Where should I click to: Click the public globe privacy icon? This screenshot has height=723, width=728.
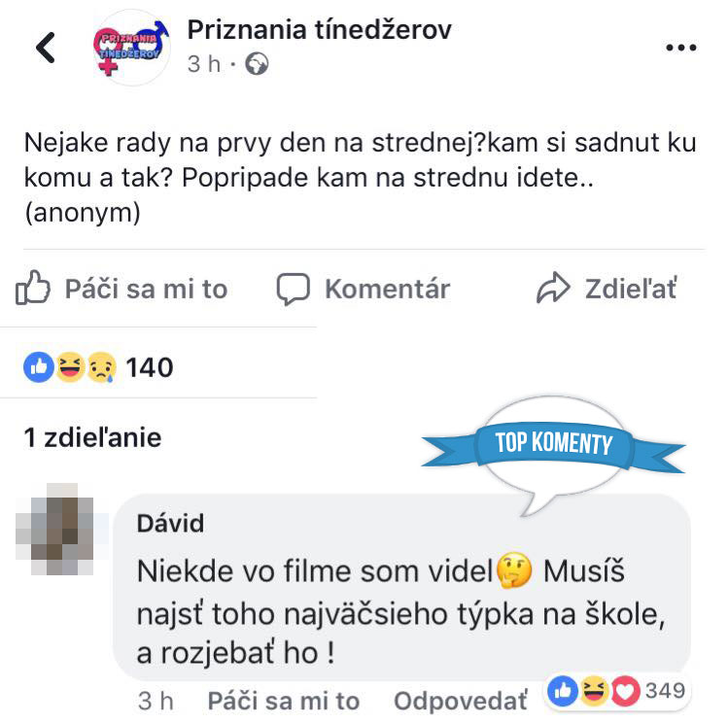pyautogui.click(x=257, y=64)
